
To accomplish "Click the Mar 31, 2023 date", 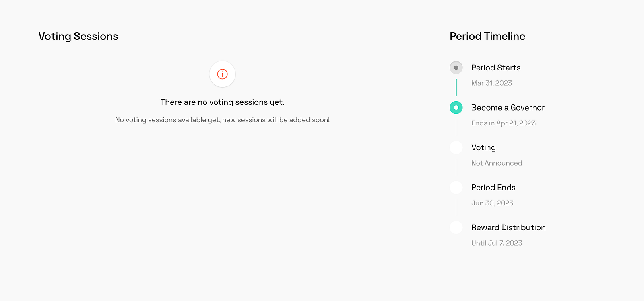I will [491, 83].
